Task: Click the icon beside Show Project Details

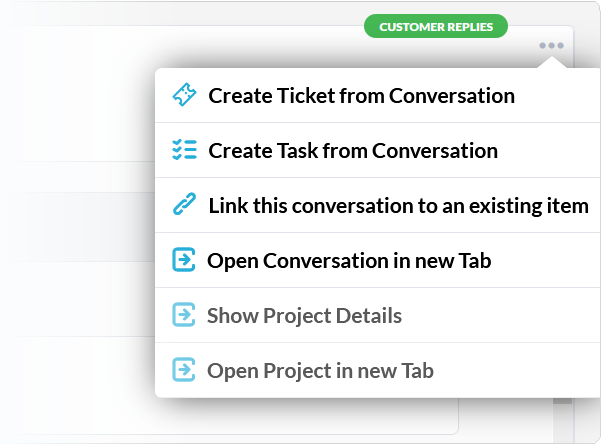Action: click(x=184, y=314)
